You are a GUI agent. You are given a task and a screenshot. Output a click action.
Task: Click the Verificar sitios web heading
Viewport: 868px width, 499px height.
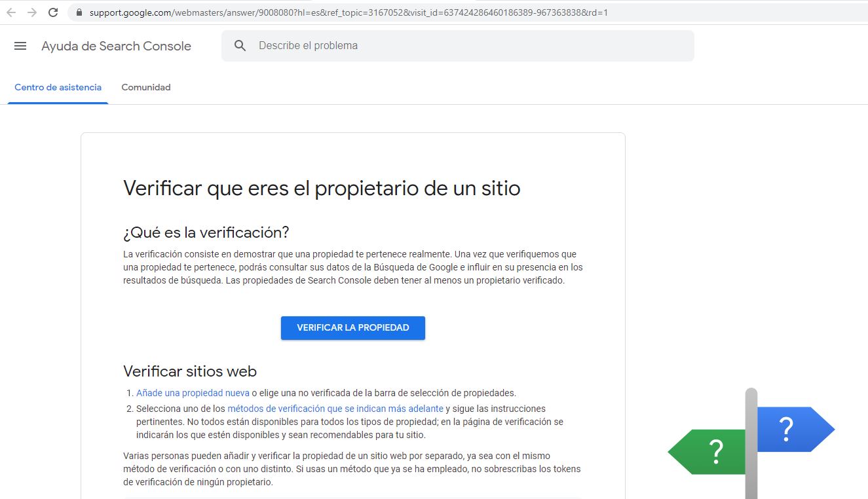tap(189, 371)
